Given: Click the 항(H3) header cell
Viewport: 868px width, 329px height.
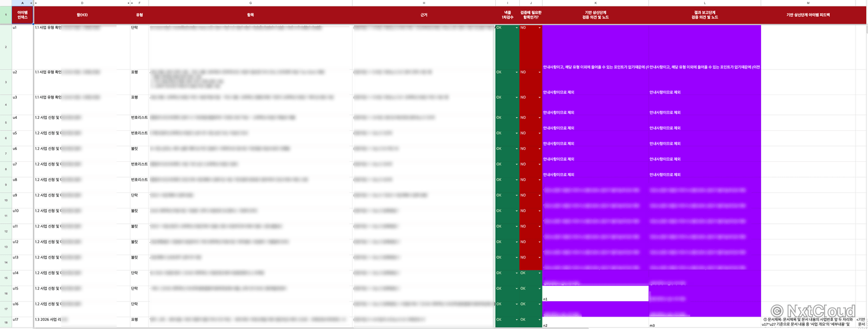Looking at the screenshot, I should pyautogui.click(x=82, y=15).
